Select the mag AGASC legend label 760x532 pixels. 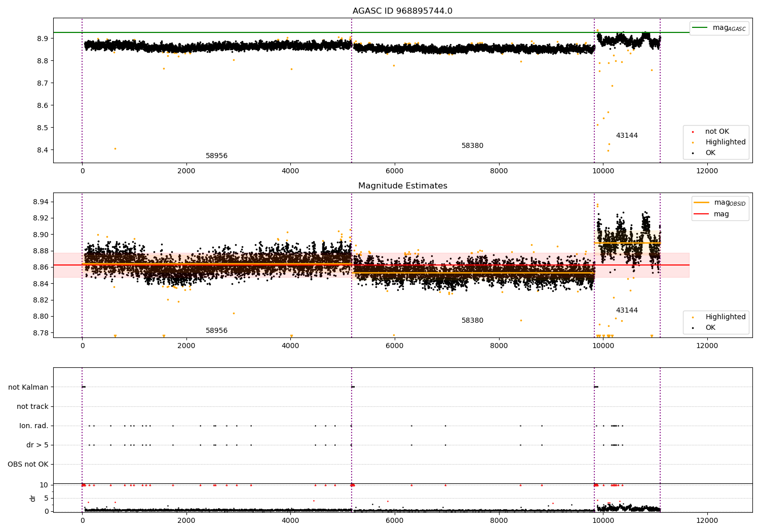coord(729,28)
